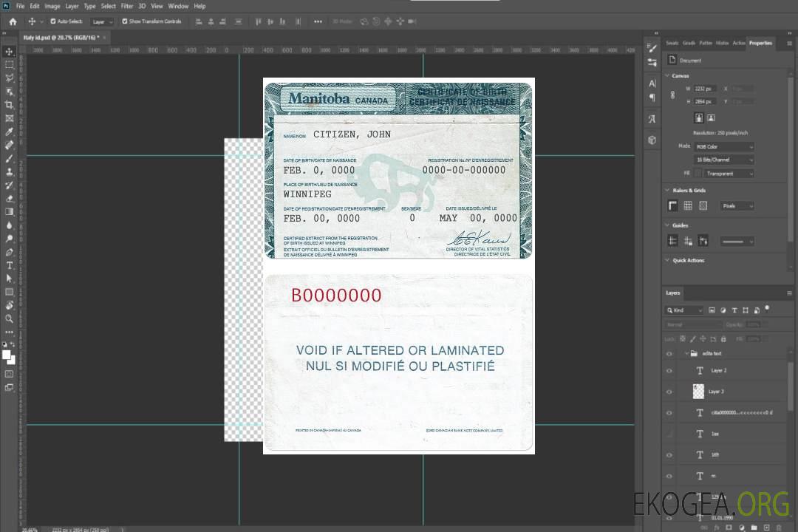Screen dimensions: 798x532
Task: Open the Filter menu
Action: click(x=127, y=6)
